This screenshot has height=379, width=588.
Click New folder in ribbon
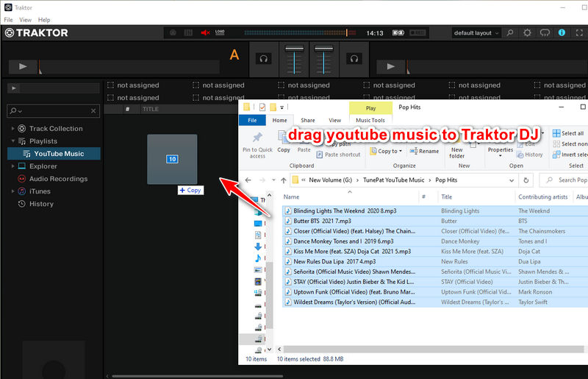(x=456, y=152)
